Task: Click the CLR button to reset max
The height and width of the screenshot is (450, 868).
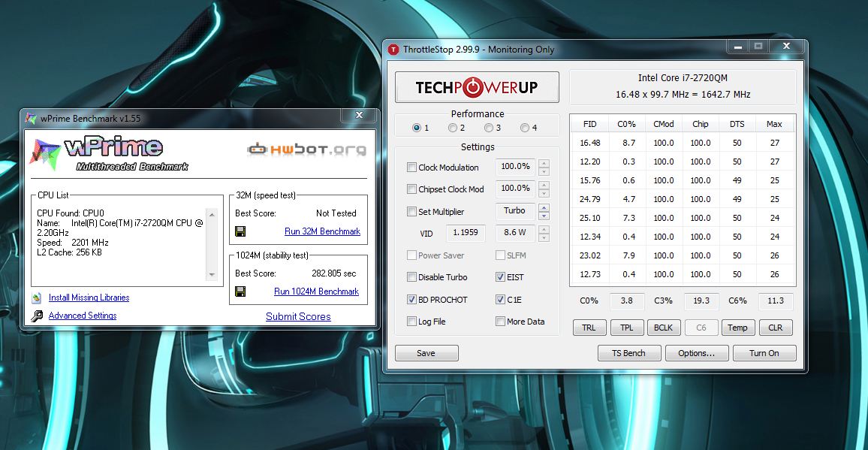Action: pos(776,328)
